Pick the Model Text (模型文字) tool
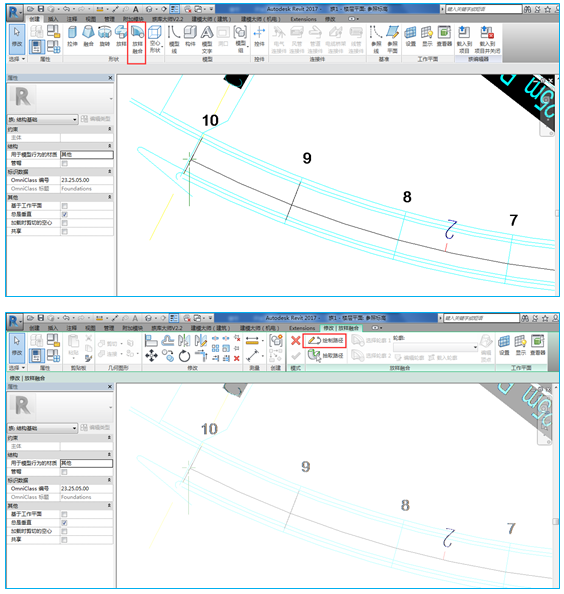The image size is (564, 594). [207, 39]
